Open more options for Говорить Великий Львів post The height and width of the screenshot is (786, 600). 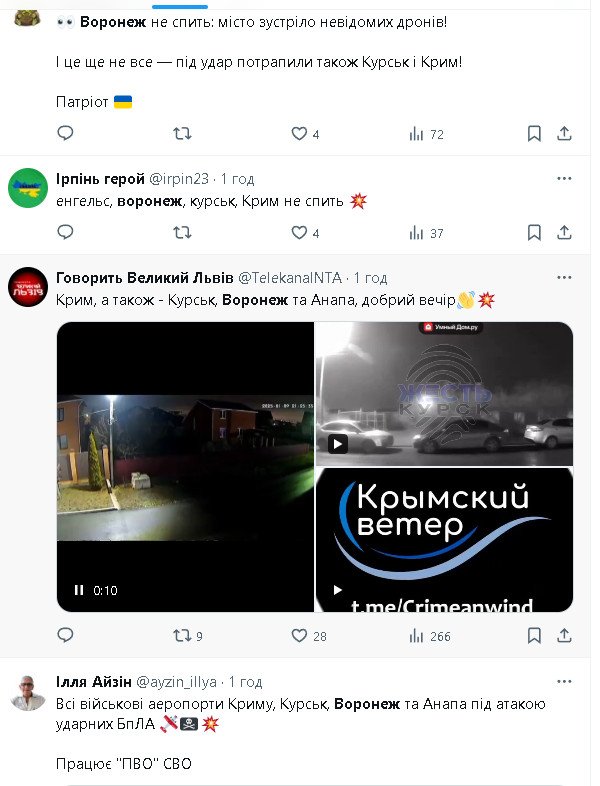pyautogui.click(x=564, y=277)
